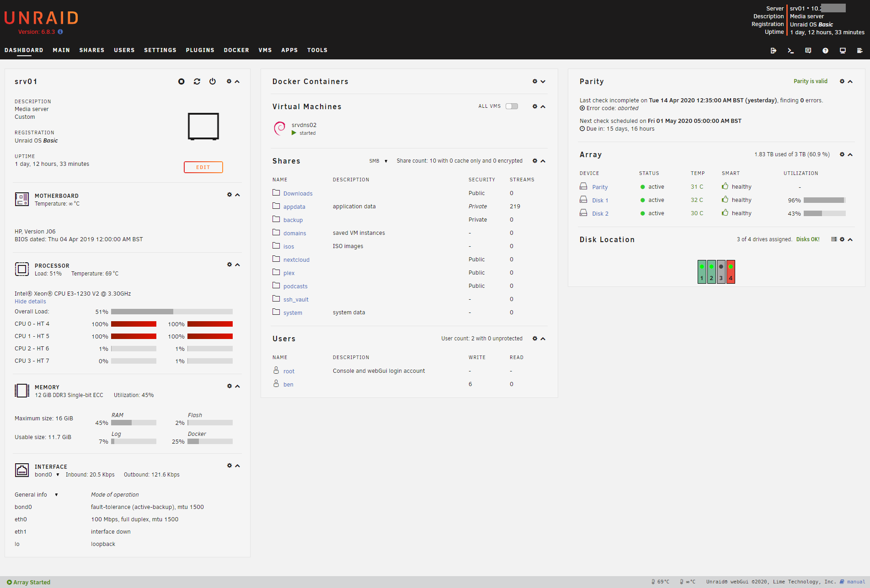Image resolution: width=870 pixels, height=588 pixels.
Task: Open Shares section gear settings
Action: pos(535,161)
